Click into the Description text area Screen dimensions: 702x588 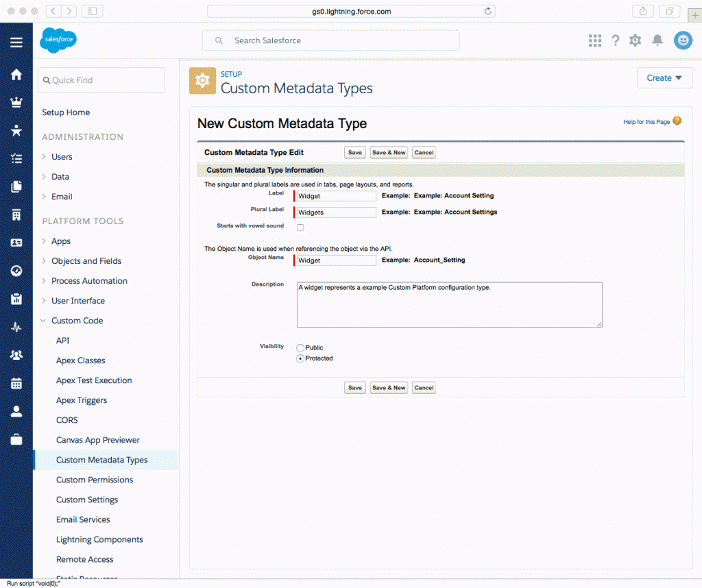click(x=449, y=305)
